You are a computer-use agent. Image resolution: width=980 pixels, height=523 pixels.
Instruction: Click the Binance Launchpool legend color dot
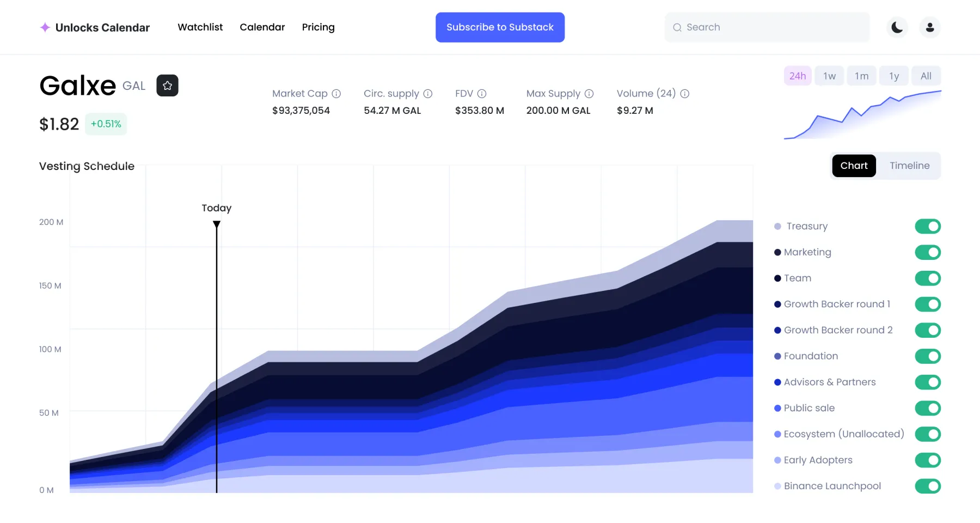click(x=777, y=486)
